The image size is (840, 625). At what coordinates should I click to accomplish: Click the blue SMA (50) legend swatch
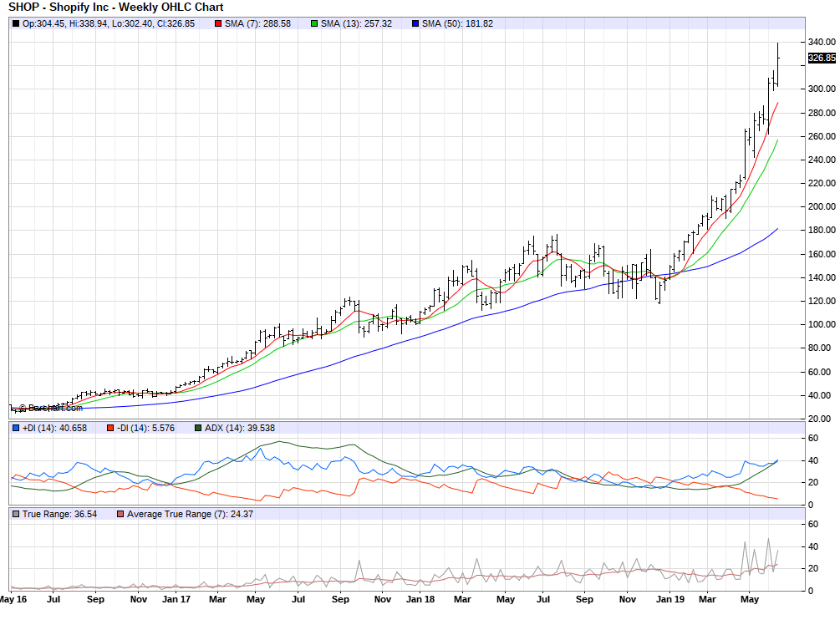pyautogui.click(x=415, y=23)
